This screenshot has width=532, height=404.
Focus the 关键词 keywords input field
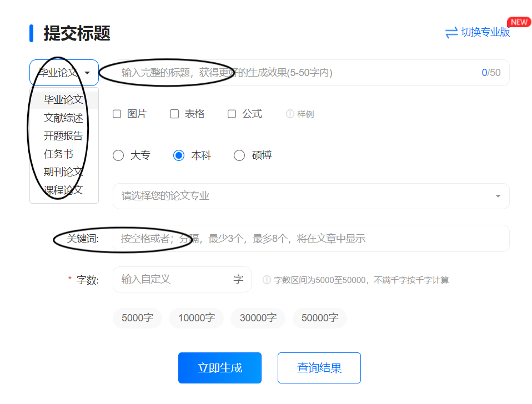coord(311,239)
